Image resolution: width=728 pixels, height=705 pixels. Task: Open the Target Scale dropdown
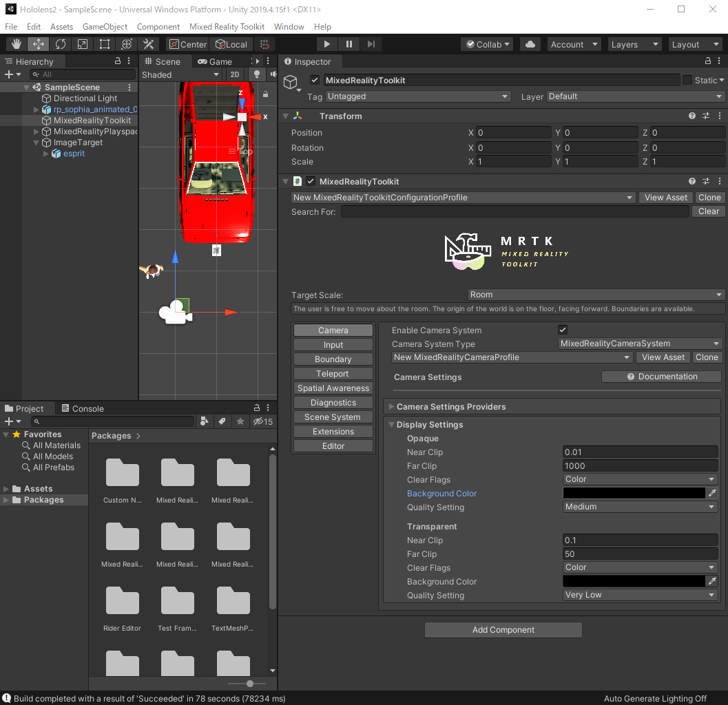click(596, 295)
